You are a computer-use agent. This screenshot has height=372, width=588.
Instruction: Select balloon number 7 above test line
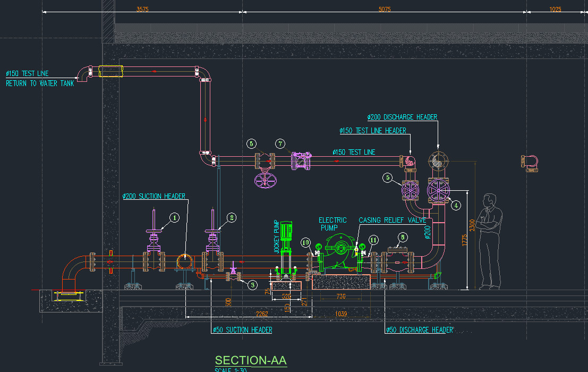pos(280,143)
